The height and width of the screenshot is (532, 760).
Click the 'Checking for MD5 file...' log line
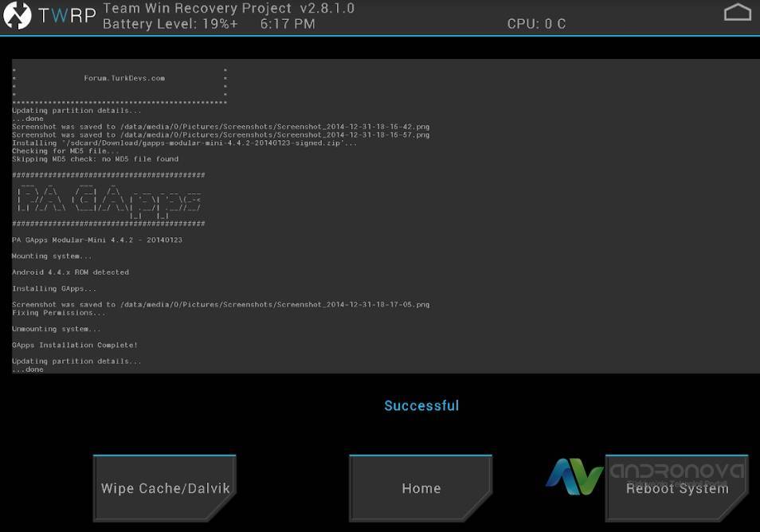(x=65, y=151)
